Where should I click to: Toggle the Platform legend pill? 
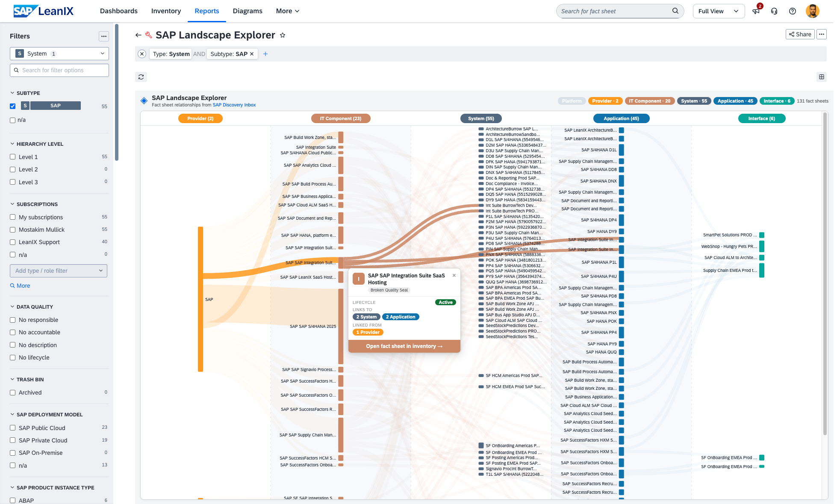(572, 101)
